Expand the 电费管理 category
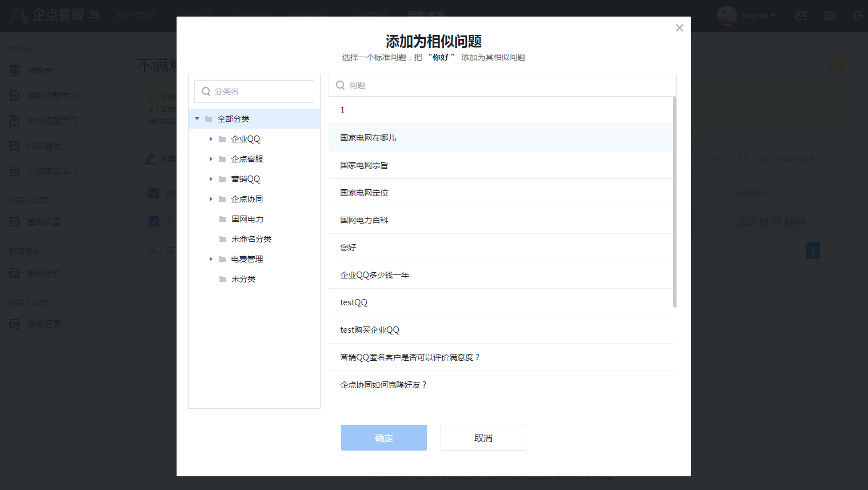868x490 pixels. click(x=211, y=259)
